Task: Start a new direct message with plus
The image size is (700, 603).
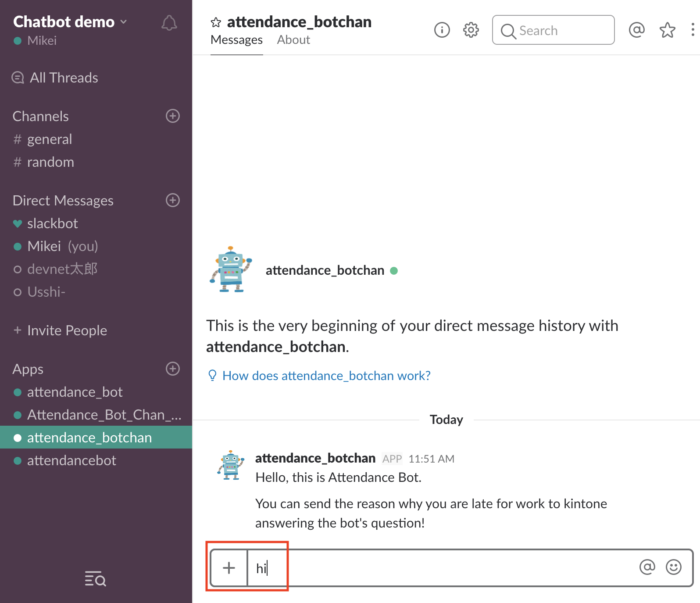Action: click(x=173, y=200)
